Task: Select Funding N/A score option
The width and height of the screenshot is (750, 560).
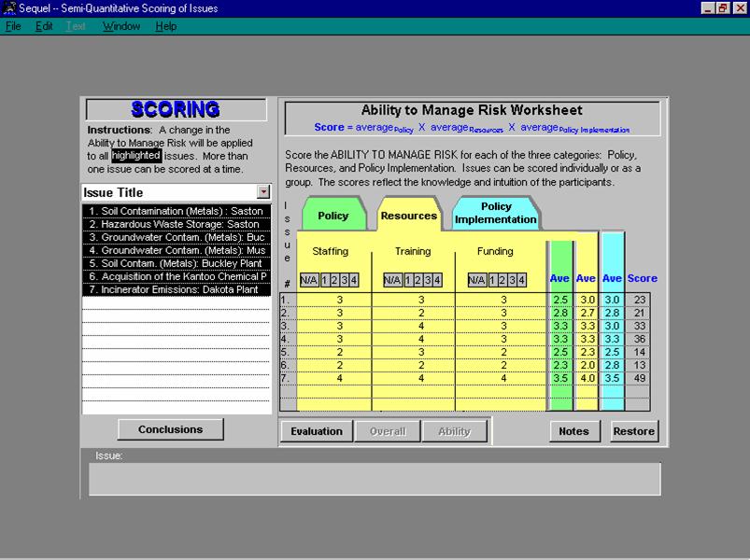Action: (x=477, y=280)
